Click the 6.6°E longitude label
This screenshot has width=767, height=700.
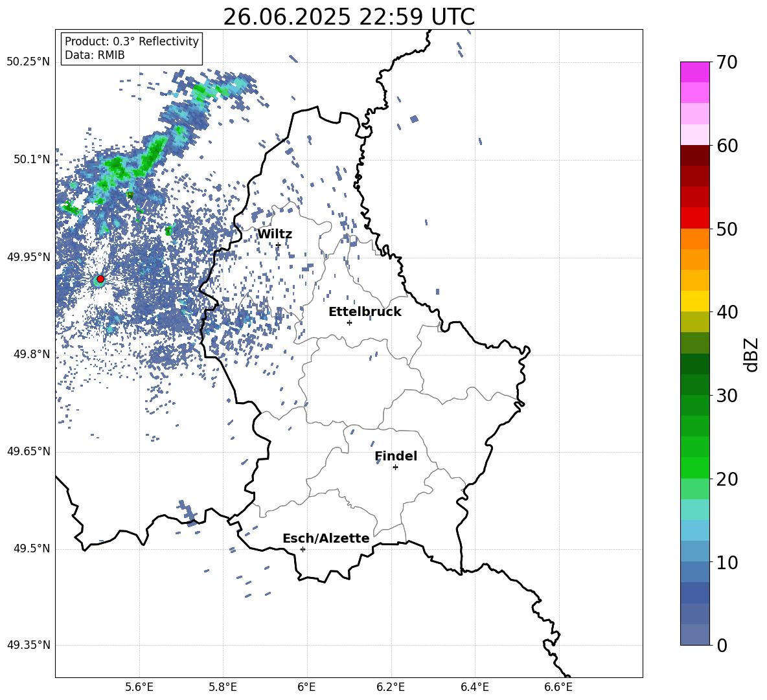(558, 687)
